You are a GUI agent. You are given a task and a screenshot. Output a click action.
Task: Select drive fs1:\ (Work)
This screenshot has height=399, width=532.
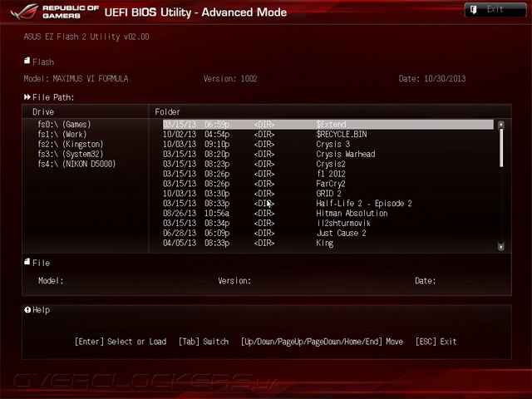62,135
